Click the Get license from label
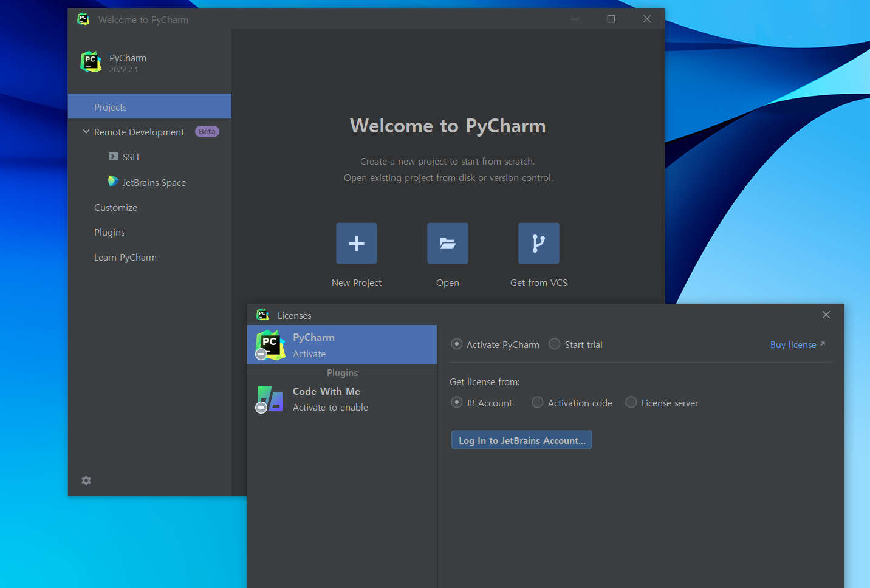Image resolution: width=870 pixels, height=588 pixels. pyautogui.click(x=485, y=382)
